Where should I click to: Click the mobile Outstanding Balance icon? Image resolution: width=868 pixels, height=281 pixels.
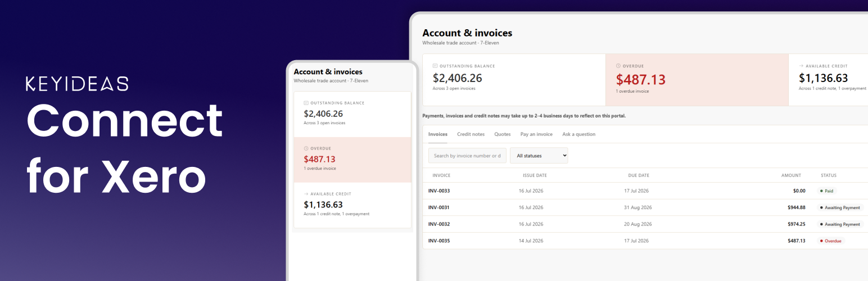coord(306,103)
